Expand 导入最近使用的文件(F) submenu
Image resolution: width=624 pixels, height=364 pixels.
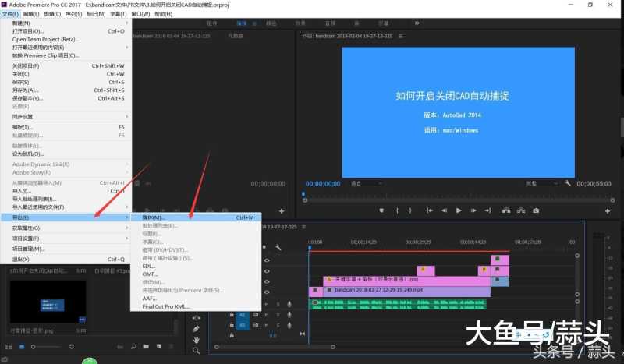point(66,207)
